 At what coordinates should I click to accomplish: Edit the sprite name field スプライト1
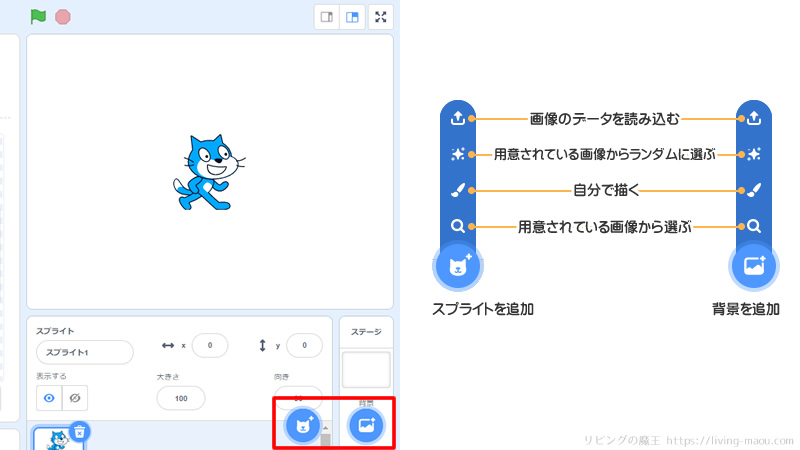coord(85,352)
